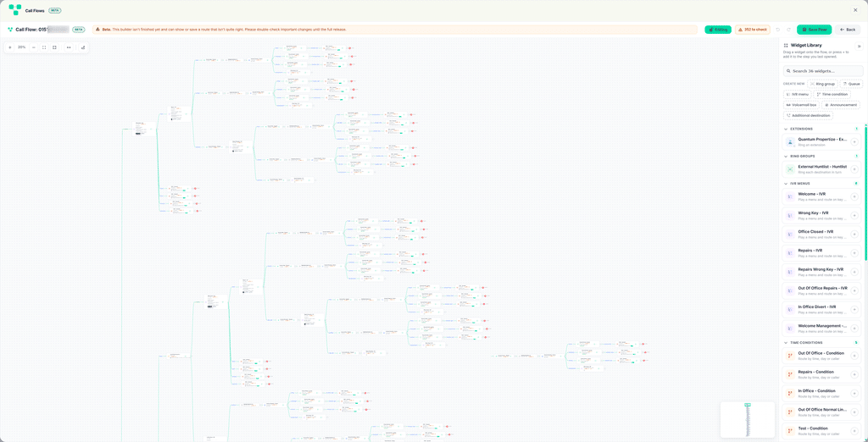Zoom out with the minus icon
The width and height of the screenshot is (868, 442).
(33, 47)
